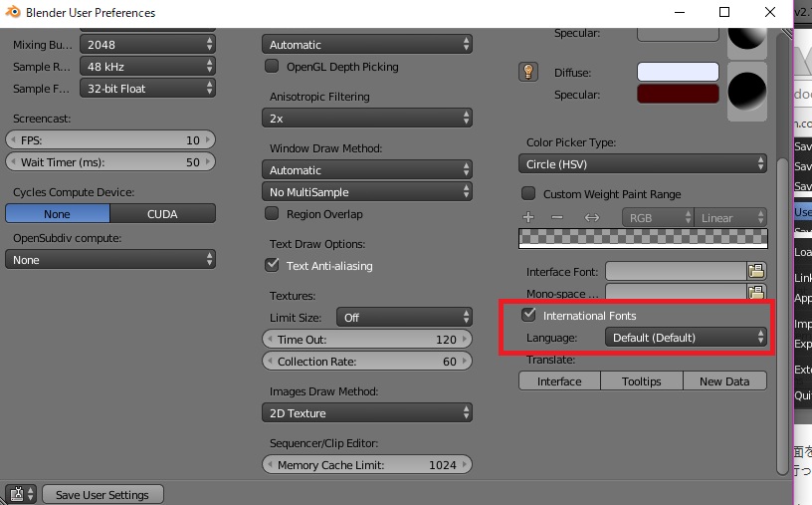Image resolution: width=812 pixels, height=505 pixels.
Task: Click the second light direction sphere
Action: coord(746,92)
